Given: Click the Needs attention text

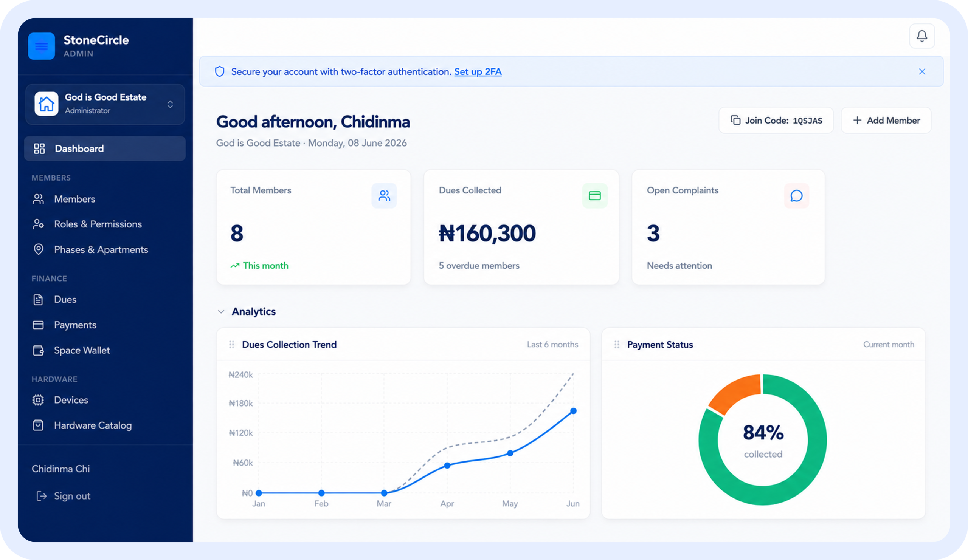Looking at the screenshot, I should coord(679,266).
